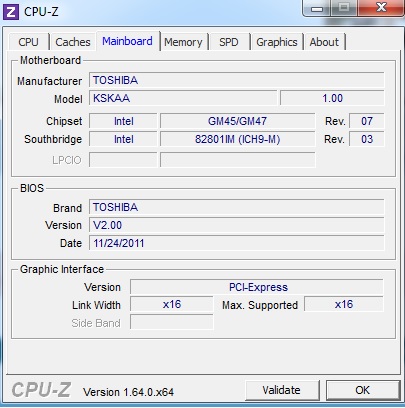The width and height of the screenshot is (405, 408).
Task: Click the Max. Supported label
Action: pyautogui.click(x=260, y=305)
